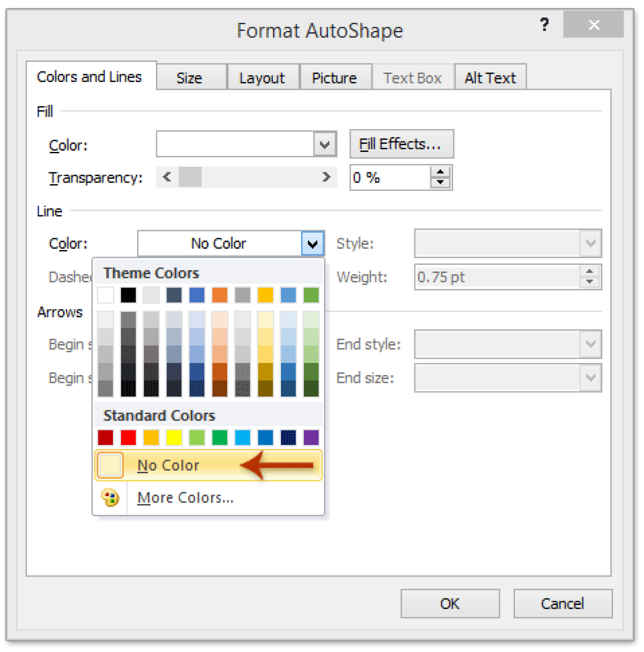The image size is (644, 652).
Task: Open the Fill Color dropdown
Action: (324, 144)
